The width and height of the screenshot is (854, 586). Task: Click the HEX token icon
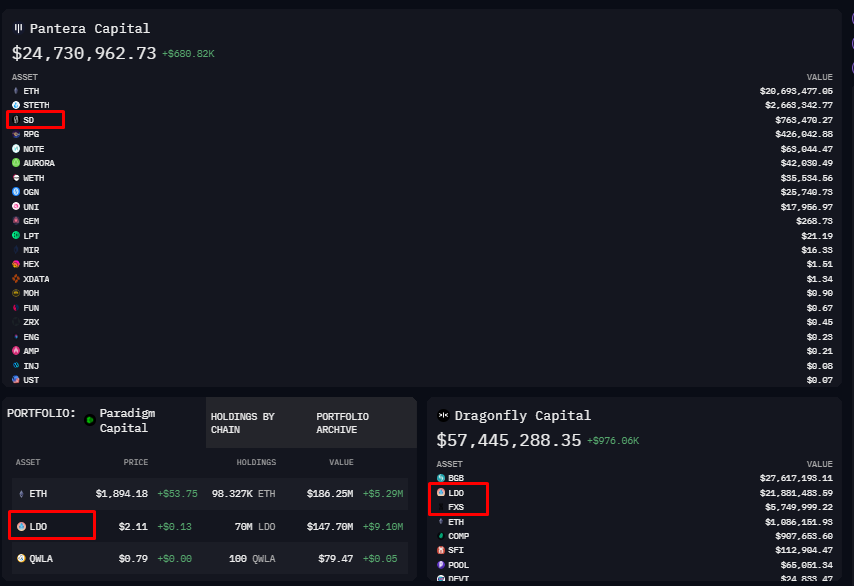coord(16,264)
